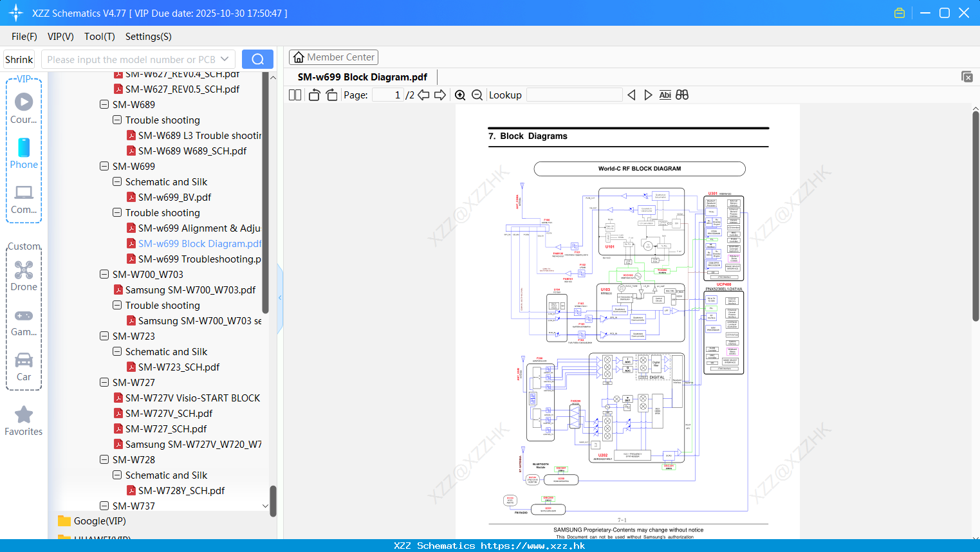Select the Drone category icon
Viewport: 980px width, 552px height.
coord(24,276)
